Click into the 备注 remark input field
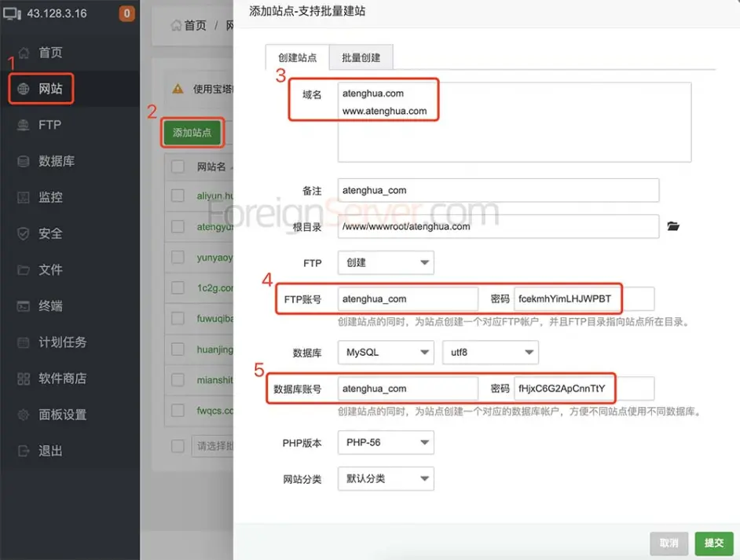 pos(498,190)
